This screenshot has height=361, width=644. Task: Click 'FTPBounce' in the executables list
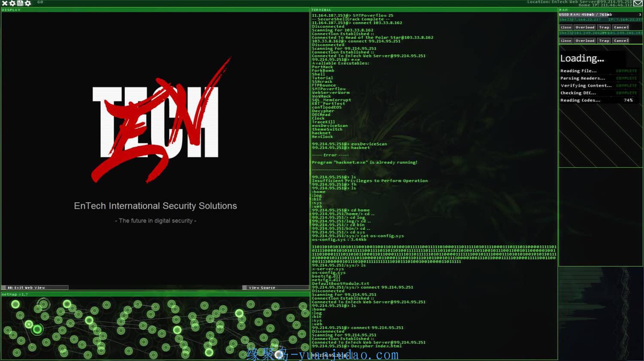coord(324,85)
